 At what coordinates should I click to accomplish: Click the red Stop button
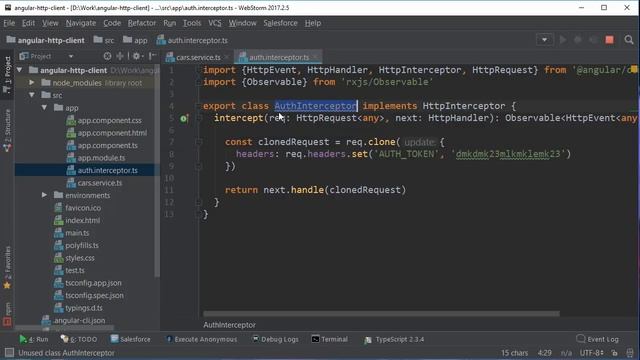pos(609,40)
